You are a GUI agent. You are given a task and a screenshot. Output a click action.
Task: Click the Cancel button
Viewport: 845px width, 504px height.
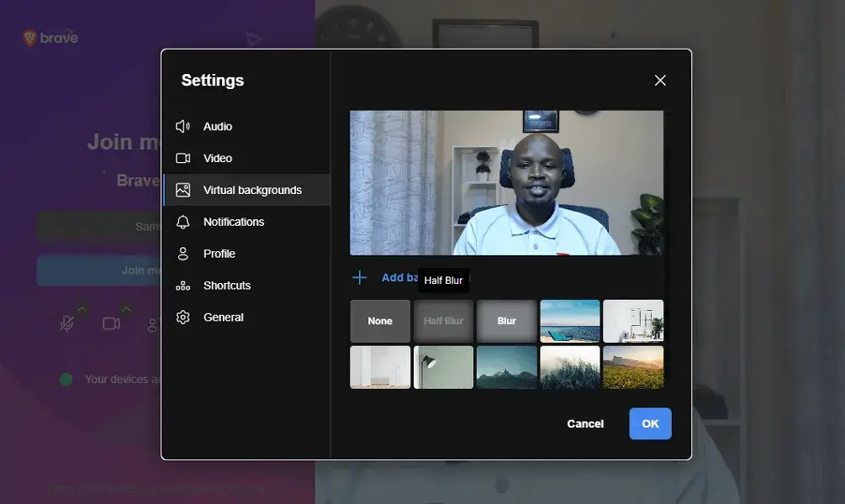(x=585, y=424)
